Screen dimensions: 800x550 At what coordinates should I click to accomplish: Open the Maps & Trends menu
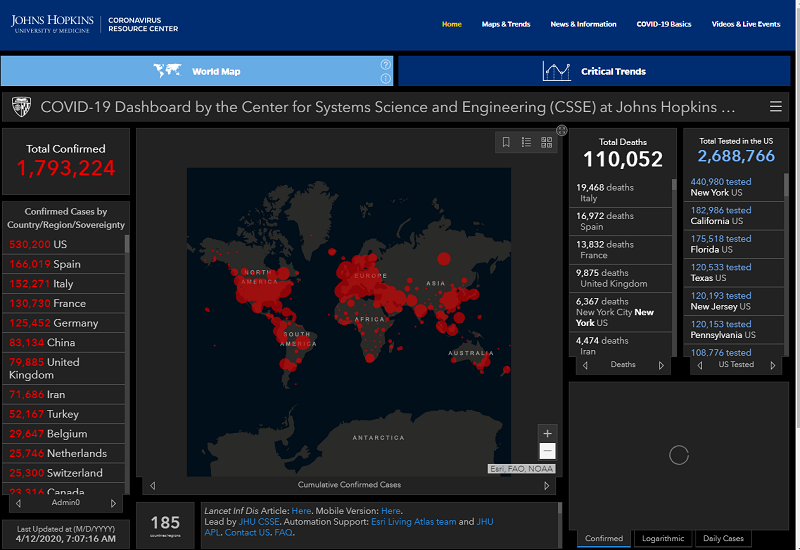click(x=506, y=24)
